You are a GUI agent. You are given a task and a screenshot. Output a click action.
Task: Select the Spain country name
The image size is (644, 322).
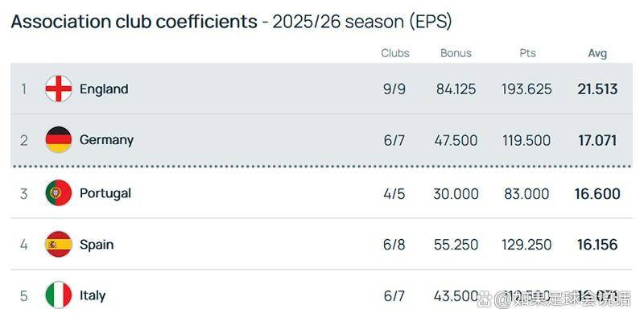(97, 244)
